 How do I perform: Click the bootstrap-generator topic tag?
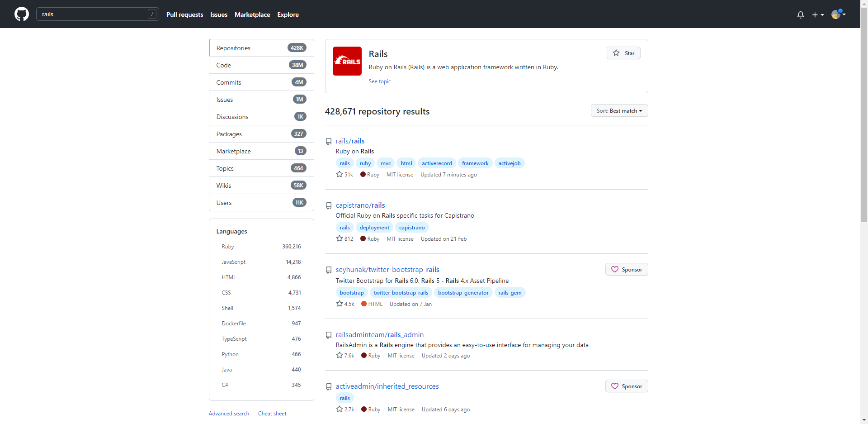[x=463, y=293]
